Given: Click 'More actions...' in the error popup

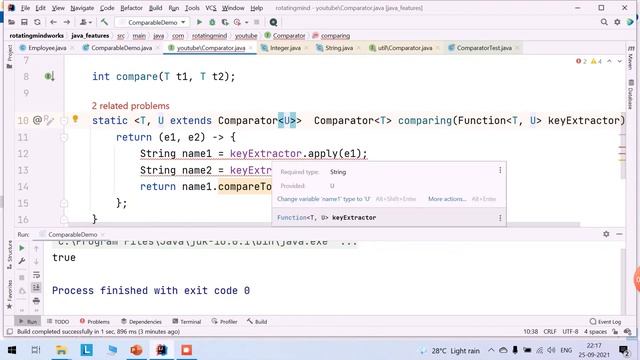Looking at the screenshot, I should (447, 199).
